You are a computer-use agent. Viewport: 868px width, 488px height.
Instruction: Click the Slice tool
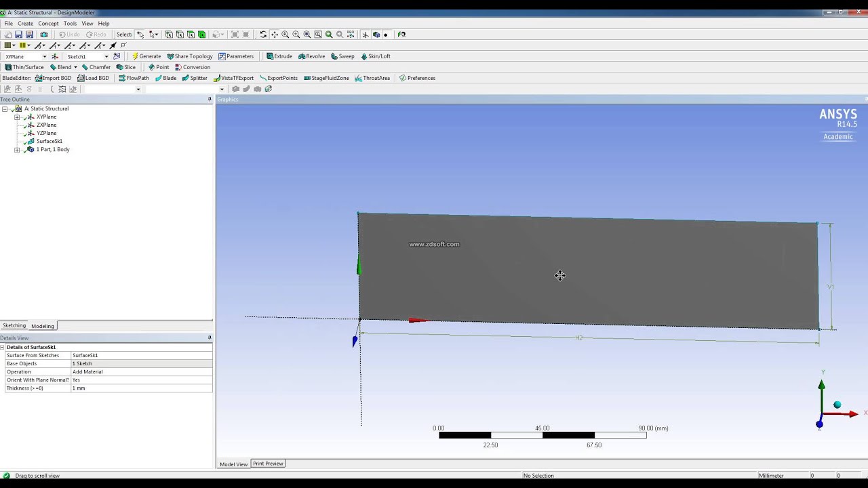pos(125,67)
